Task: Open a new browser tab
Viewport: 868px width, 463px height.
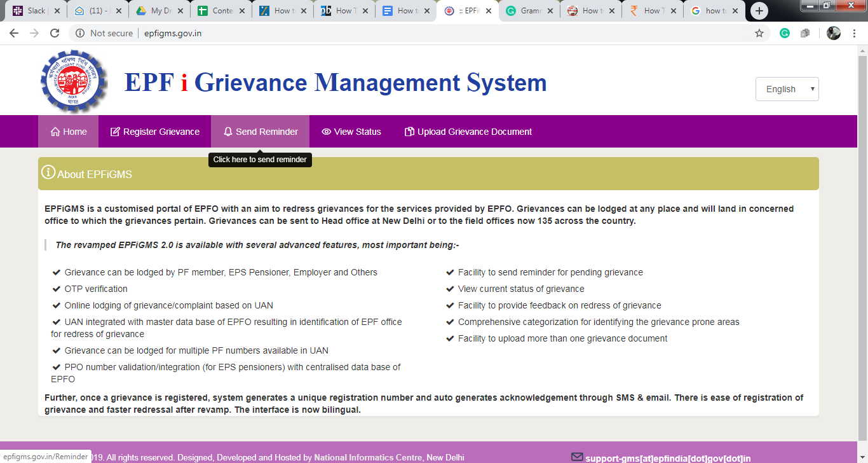Action: click(x=759, y=11)
